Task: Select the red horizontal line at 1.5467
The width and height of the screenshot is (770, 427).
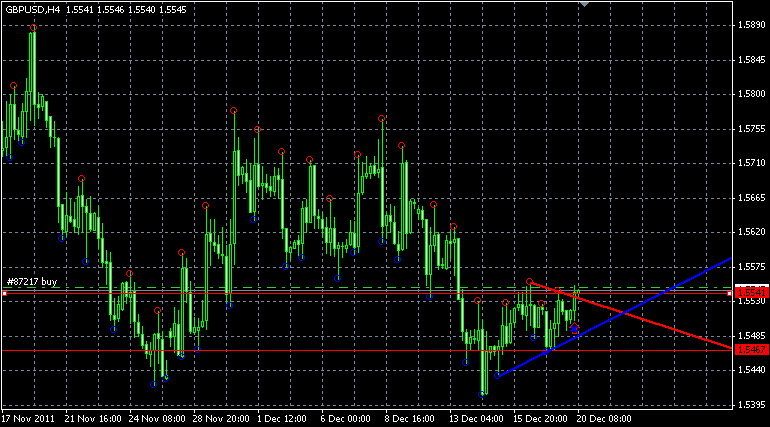Action: coord(366,350)
